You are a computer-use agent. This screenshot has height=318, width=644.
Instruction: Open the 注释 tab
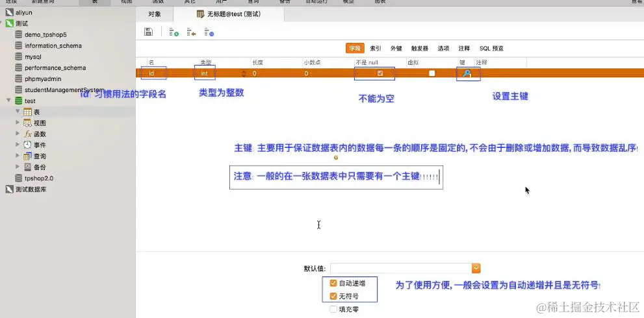tap(464, 49)
